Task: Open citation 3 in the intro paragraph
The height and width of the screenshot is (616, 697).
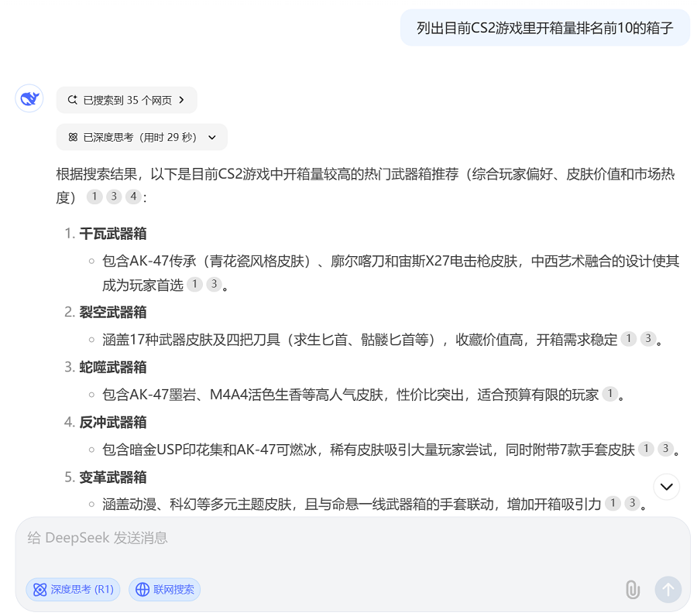Action: (x=114, y=197)
